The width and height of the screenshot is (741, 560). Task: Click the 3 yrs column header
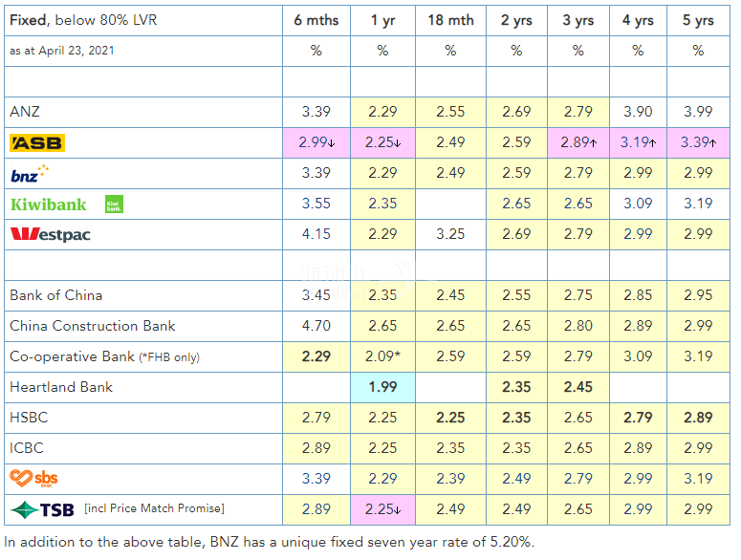578,20
